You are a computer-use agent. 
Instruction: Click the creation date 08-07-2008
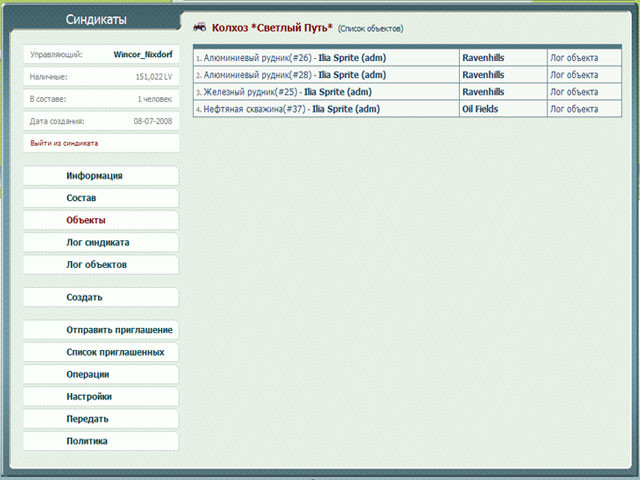pos(153,121)
